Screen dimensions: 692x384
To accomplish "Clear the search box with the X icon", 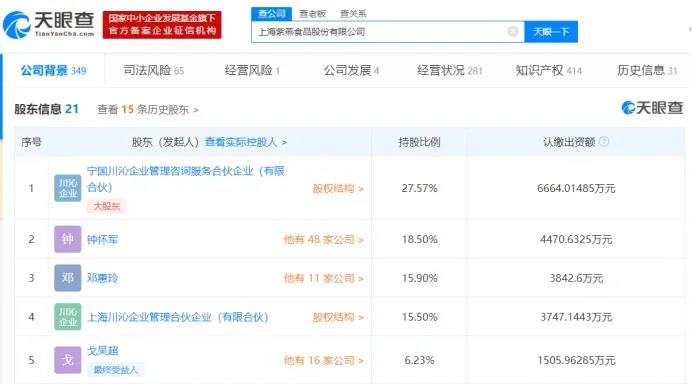I will [x=513, y=31].
